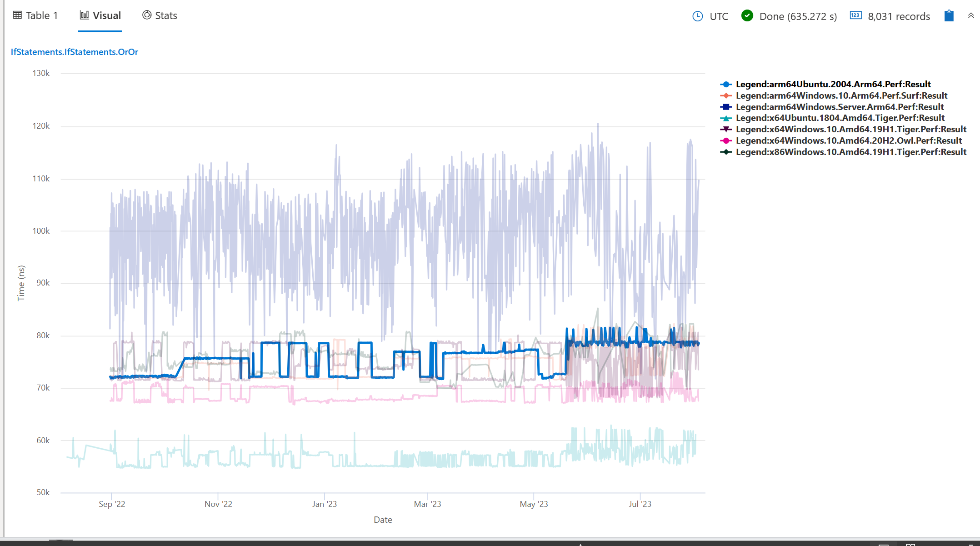Collapse results pane with double-chevron
The image size is (980, 546).
tap(970, 15)
